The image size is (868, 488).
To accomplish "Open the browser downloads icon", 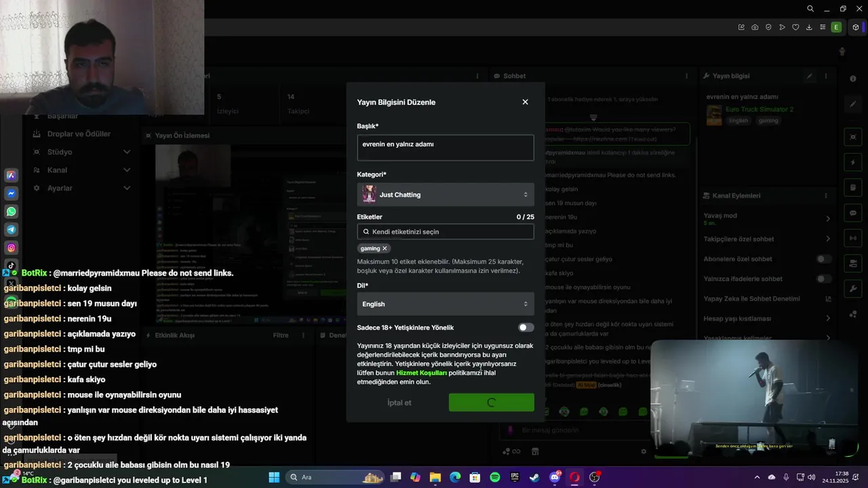I will (x=809, y=27).
